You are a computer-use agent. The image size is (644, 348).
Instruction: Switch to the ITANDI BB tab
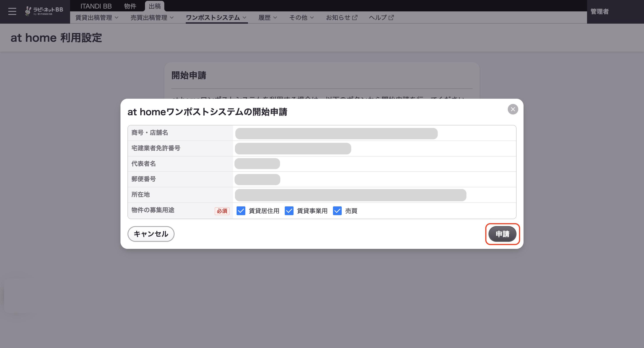click(x=96, y=6)
